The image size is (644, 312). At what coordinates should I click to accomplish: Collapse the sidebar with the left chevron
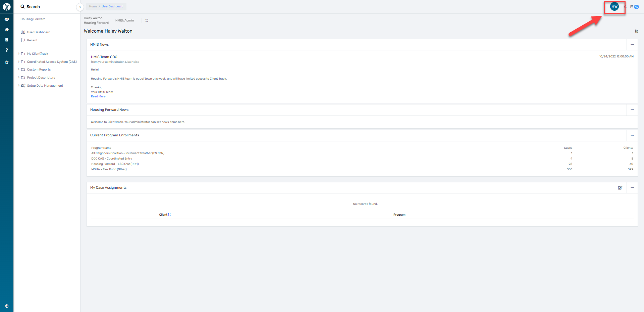tap(80, 7)
